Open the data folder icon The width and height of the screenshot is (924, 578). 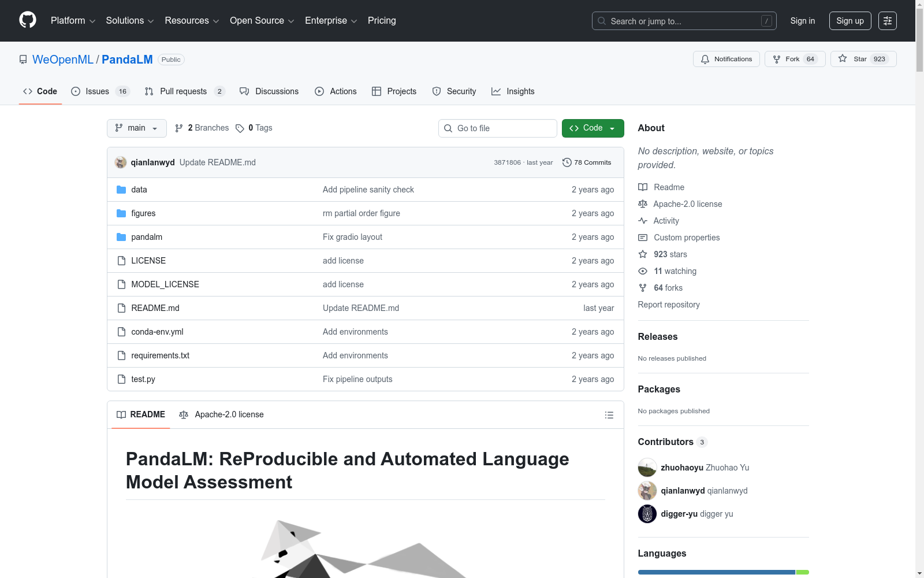point(121,190)
